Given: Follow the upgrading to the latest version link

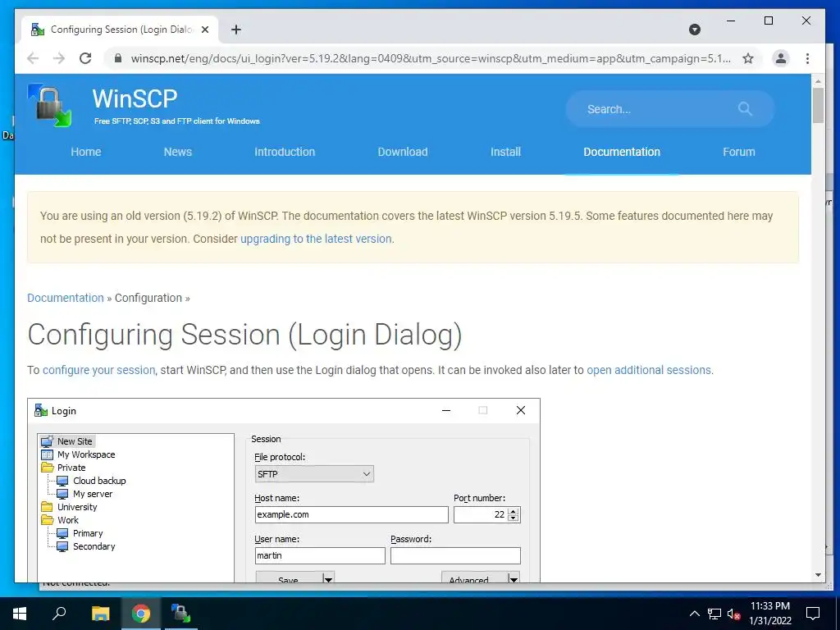Looking at the screenshot, I should point(316,239).
